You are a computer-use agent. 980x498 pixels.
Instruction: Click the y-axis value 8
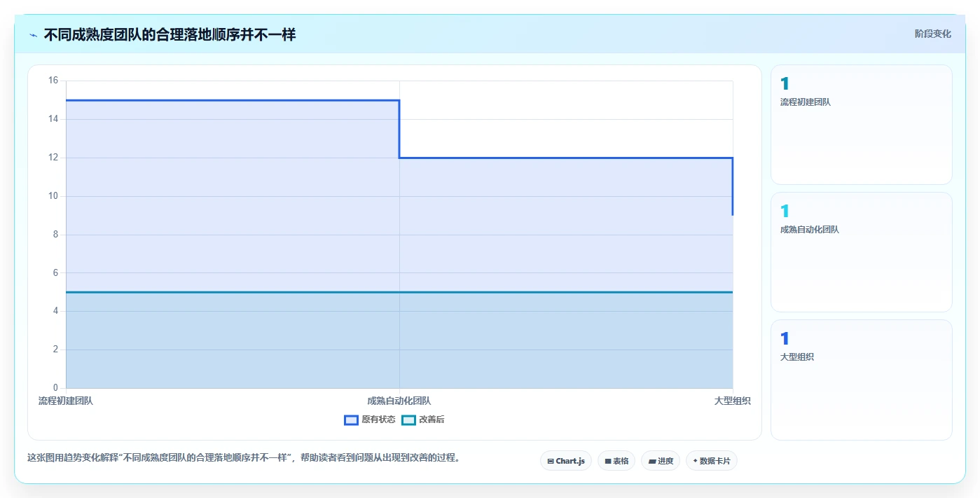tap(56, 235)
